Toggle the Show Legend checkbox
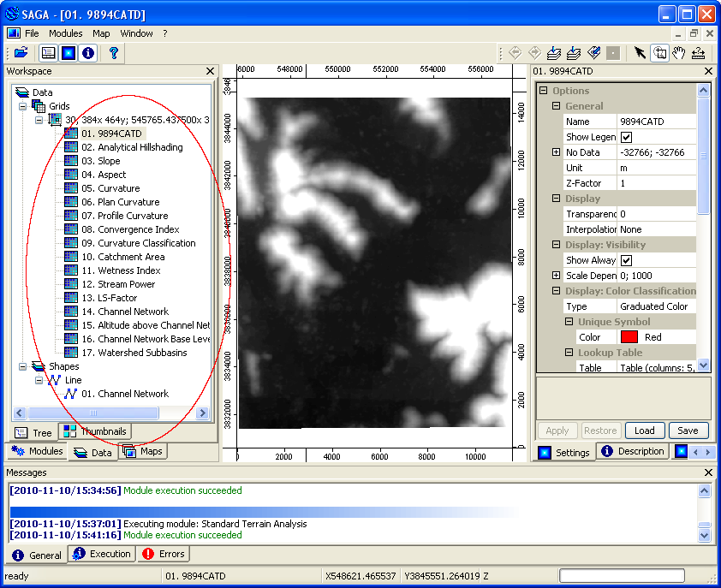 click(626, 137)
